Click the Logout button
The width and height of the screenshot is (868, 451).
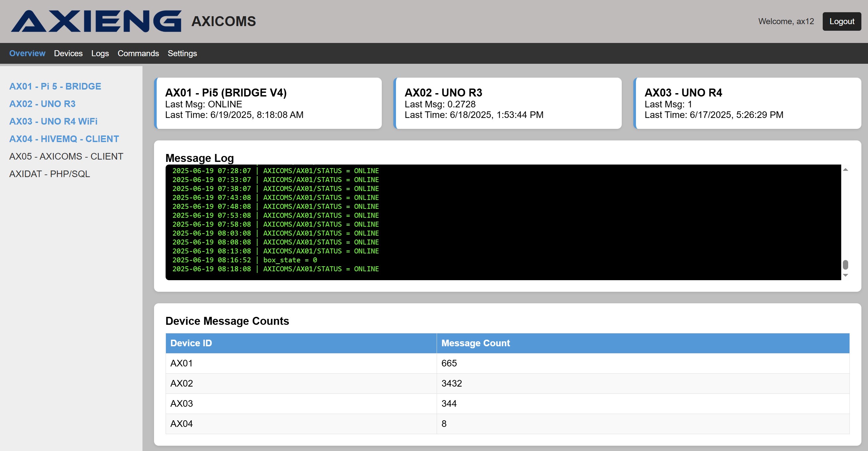coord(841,21)
